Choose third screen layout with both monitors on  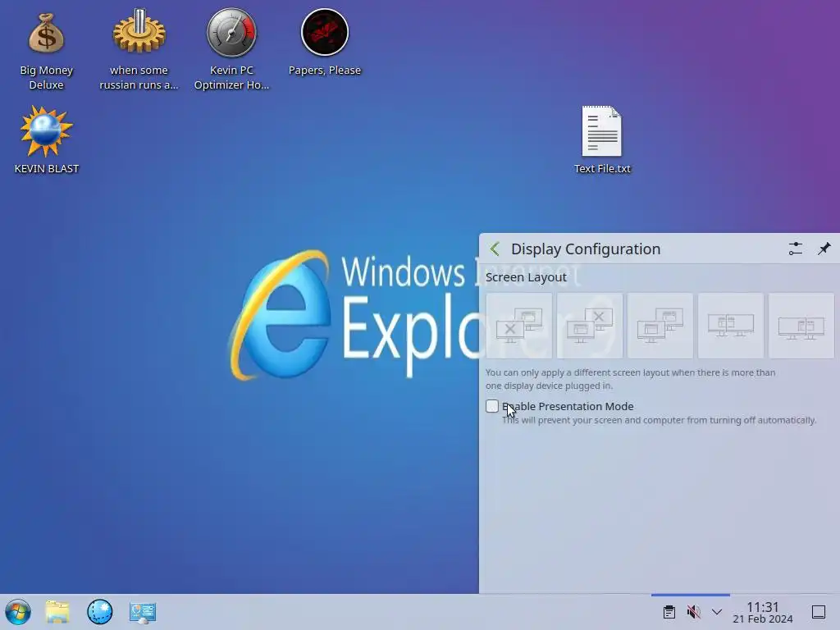tap(660, 325)
